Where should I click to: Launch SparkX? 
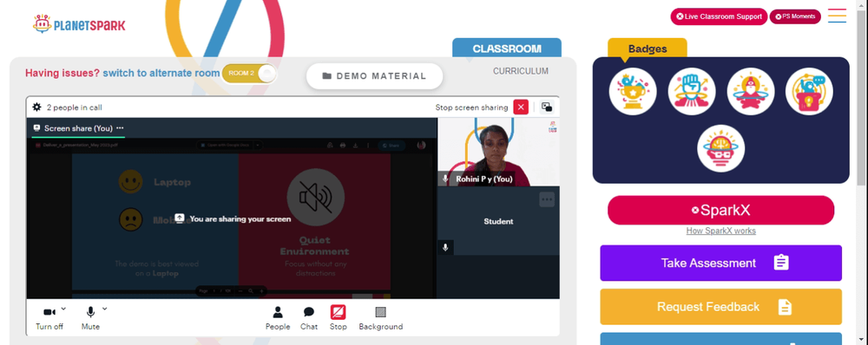pyautogui.click(x=720, y=210)
